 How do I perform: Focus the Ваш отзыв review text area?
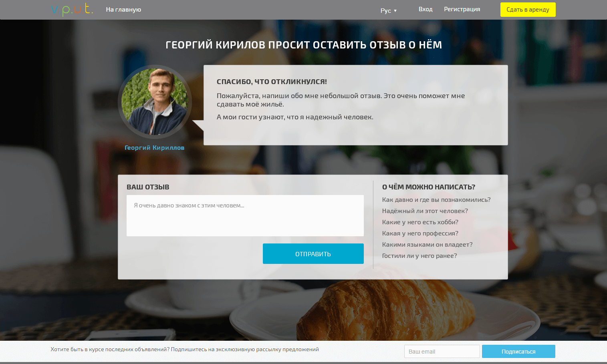click(245, 215)
